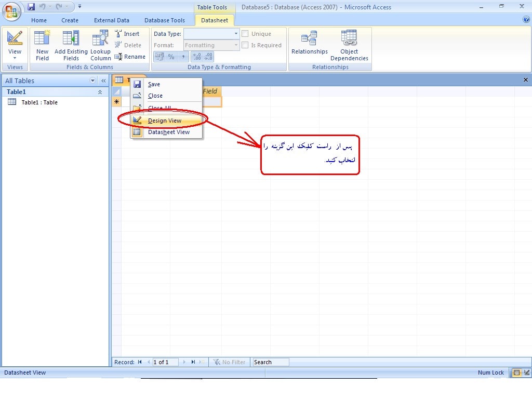Add a New Field
This screenshot has width=532, height=399.
42,46
